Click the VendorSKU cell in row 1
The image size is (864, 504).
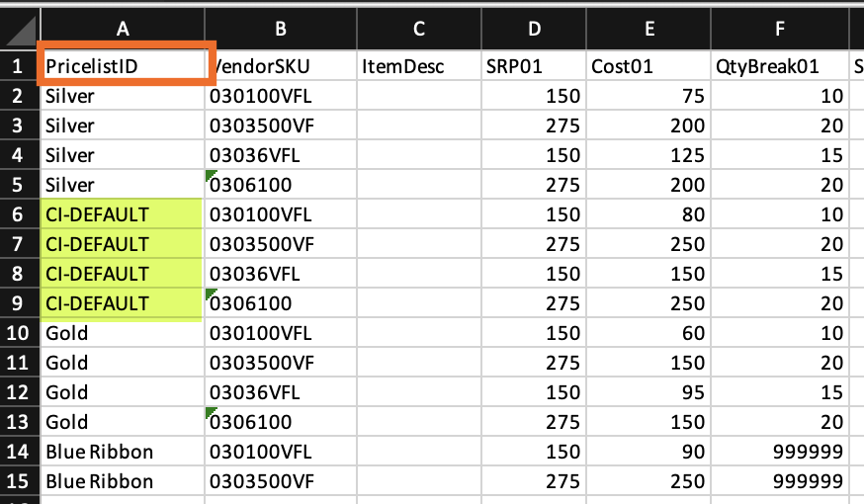(x=281, y=66)
